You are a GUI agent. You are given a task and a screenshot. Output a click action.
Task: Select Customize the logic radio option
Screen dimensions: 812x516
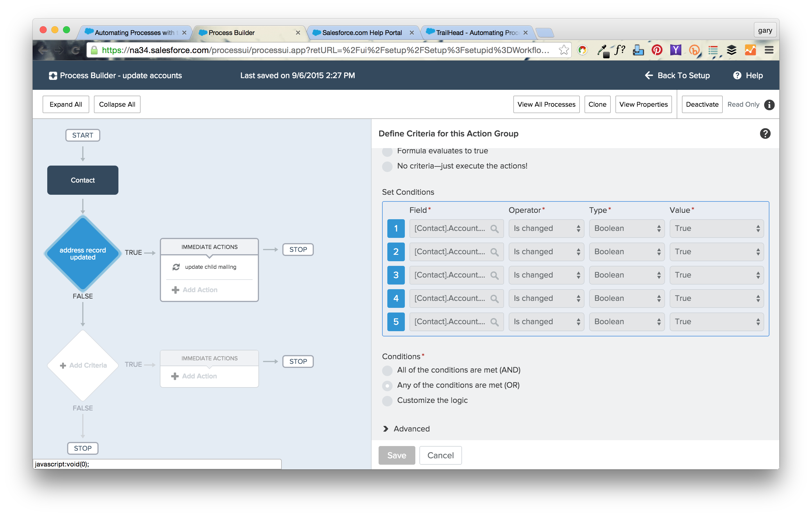tap(387, 401)
